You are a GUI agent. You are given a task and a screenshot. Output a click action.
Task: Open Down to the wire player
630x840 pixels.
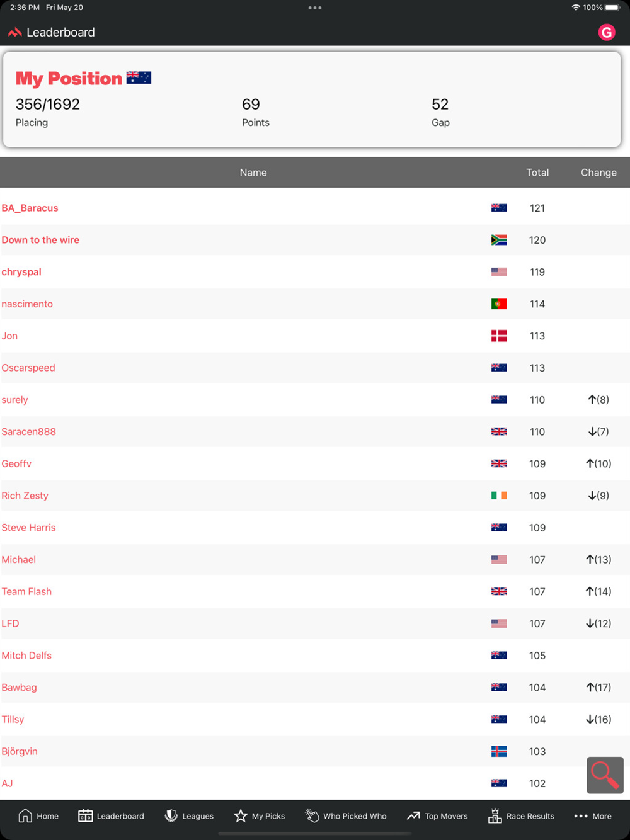point(40,240)
